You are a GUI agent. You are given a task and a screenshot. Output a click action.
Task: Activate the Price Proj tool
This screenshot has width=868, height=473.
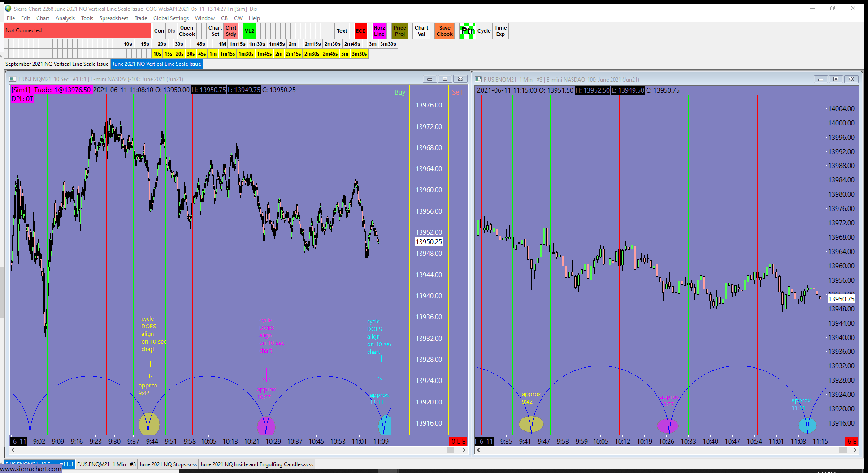click(399, 31)
